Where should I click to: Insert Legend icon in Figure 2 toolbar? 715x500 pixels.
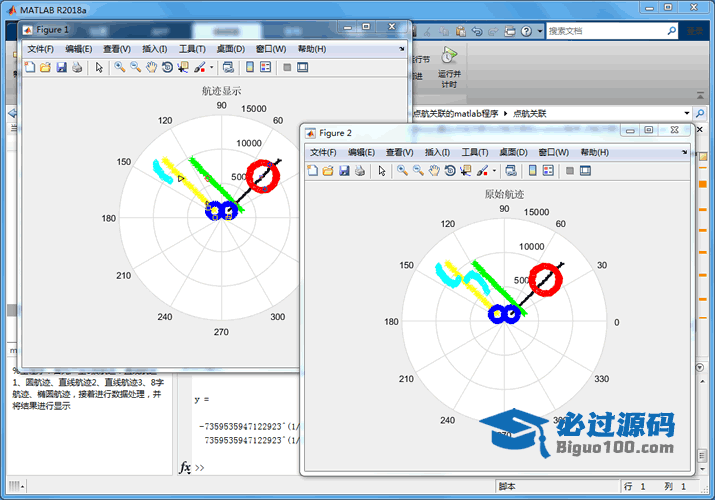(x=548, y=171)
